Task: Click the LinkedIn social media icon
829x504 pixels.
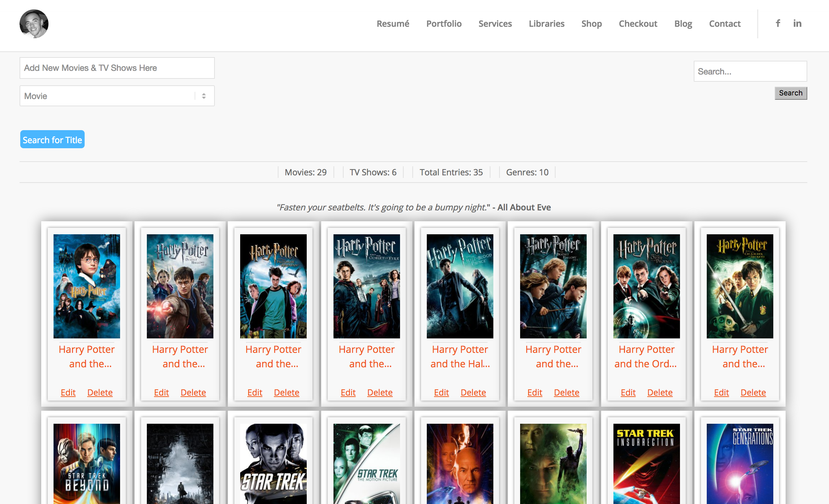Action: tap(797, 24)
